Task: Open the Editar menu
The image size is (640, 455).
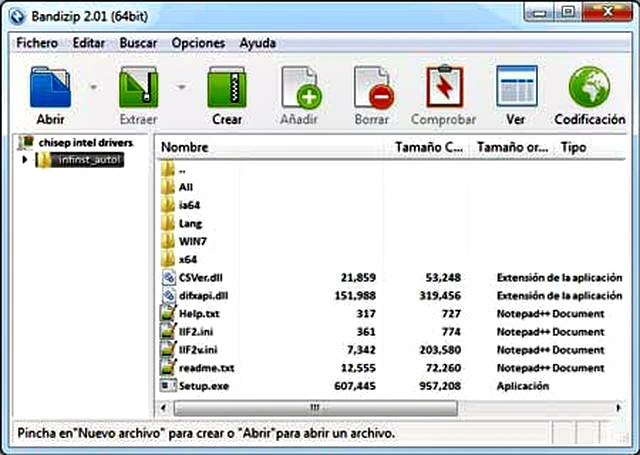Action: (89, 43)
